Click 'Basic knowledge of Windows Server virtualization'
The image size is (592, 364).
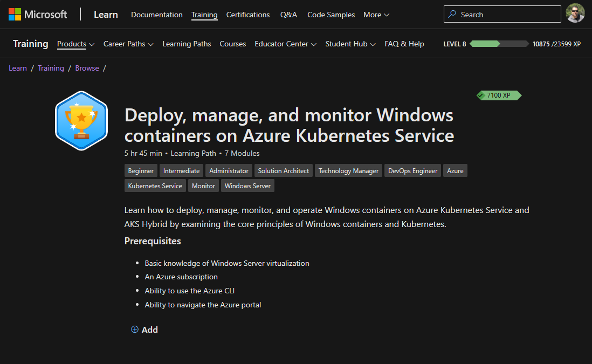click(227, 263)
